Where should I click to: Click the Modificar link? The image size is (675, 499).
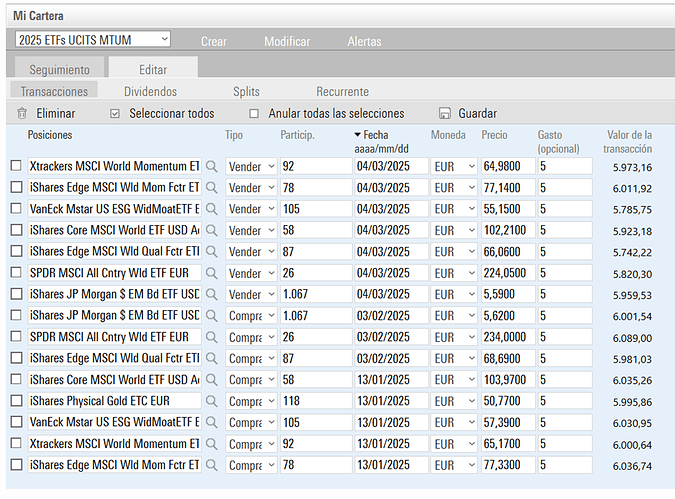(287, 41)
